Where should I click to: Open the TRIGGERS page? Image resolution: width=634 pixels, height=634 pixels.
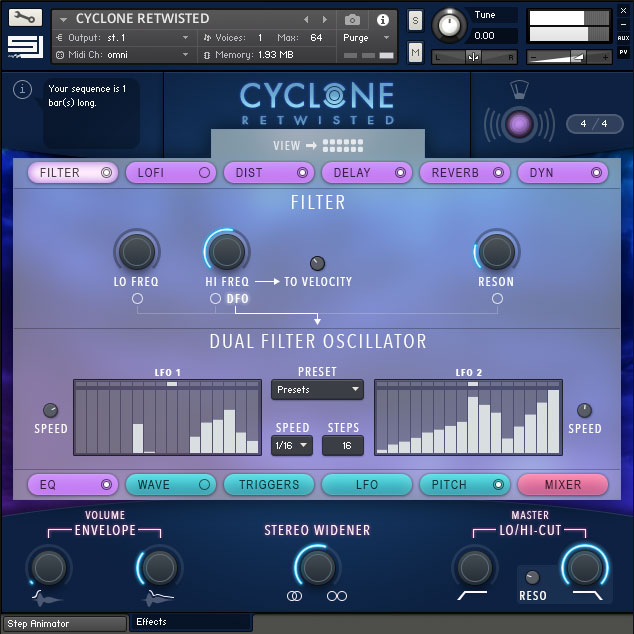click(268, 485)
